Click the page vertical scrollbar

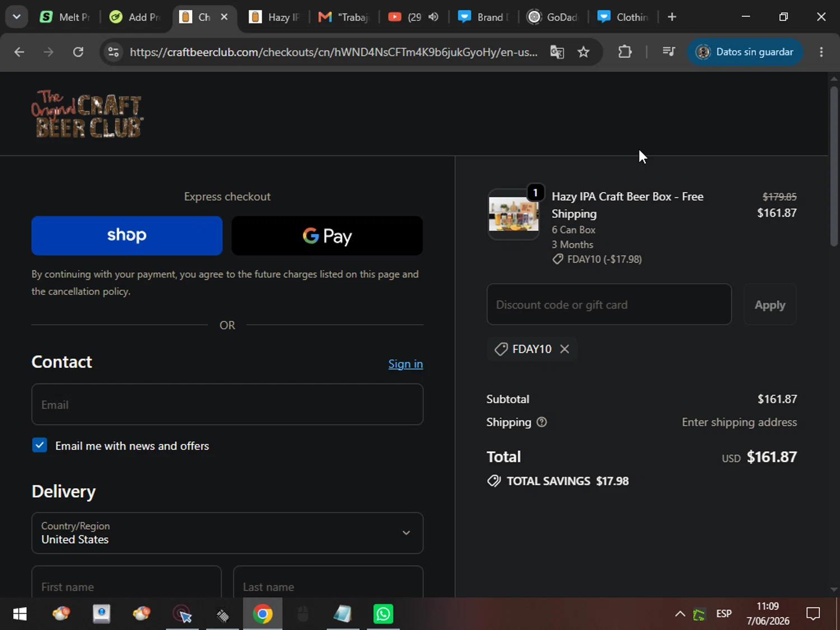coord(834,166)
